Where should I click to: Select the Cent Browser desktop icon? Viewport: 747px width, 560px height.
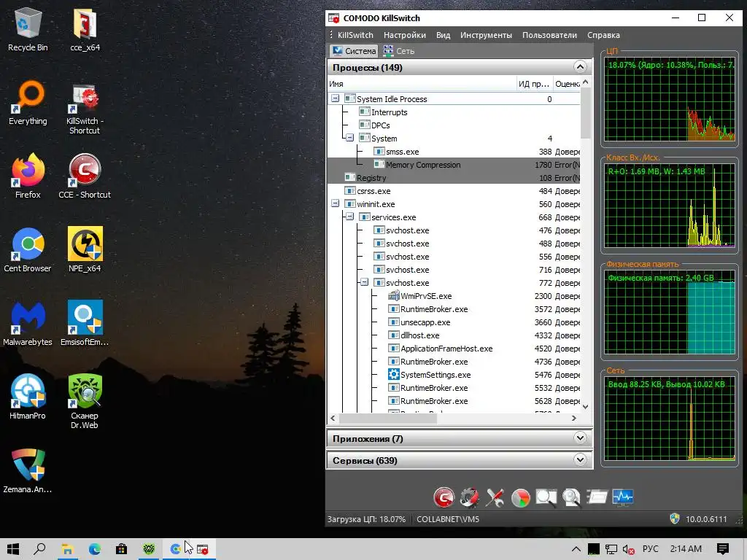[28, 250]
